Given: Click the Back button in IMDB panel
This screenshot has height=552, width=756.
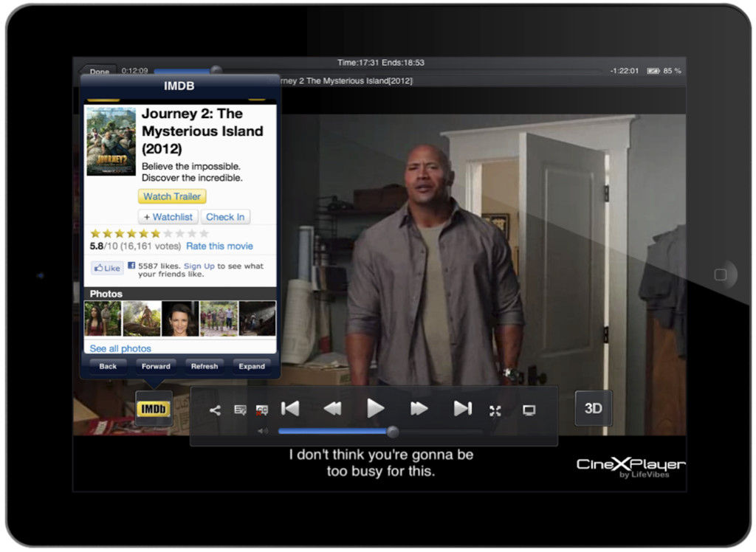Looking at the screenshot, I should (108, 366).
